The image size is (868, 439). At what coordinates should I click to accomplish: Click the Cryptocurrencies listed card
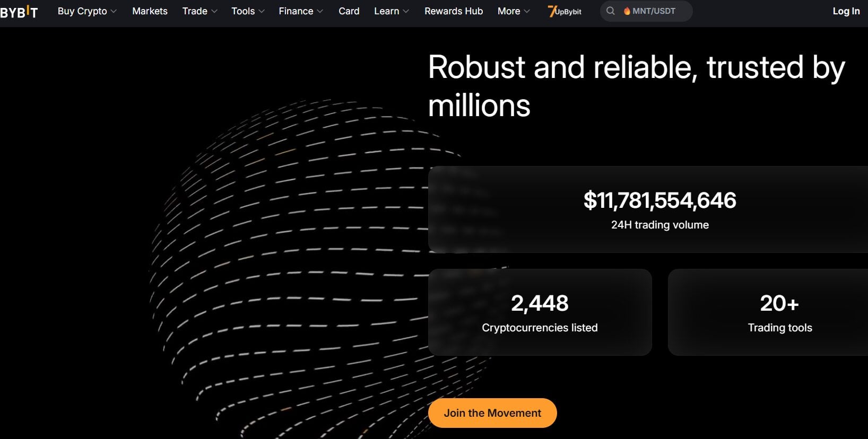[x=540, y=312]
